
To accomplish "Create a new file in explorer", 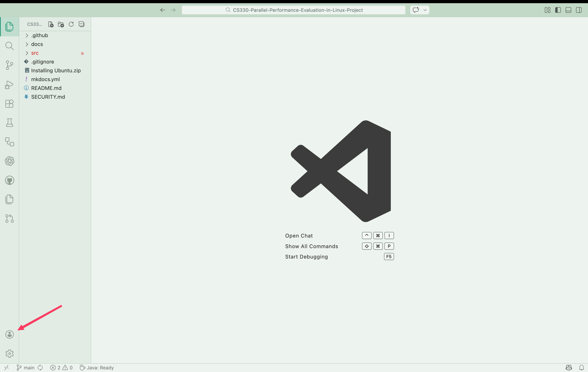I will point(51,24).
